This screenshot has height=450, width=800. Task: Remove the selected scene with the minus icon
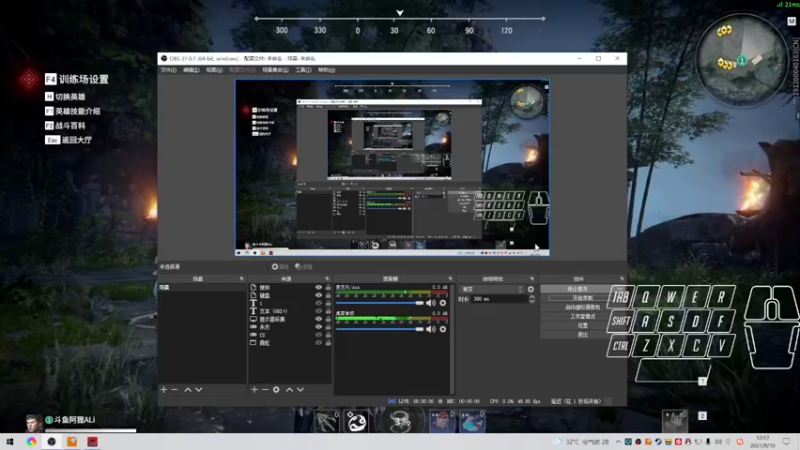pos(174,389)
